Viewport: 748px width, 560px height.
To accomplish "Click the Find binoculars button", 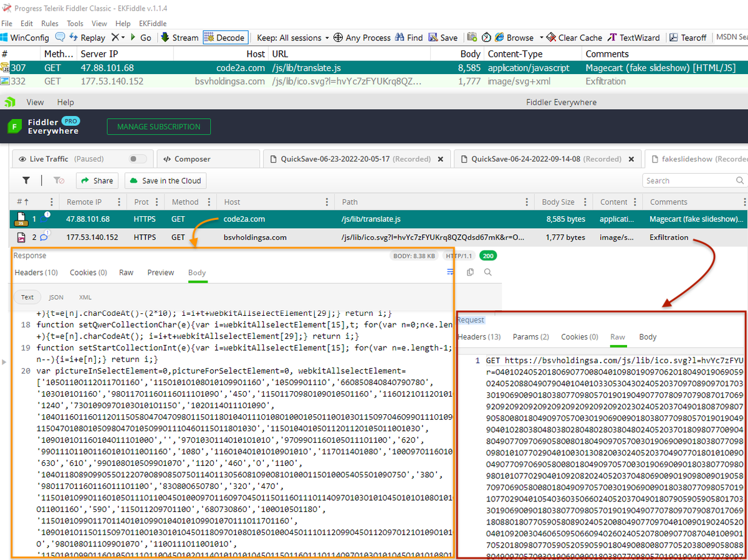I will point(409,37).
